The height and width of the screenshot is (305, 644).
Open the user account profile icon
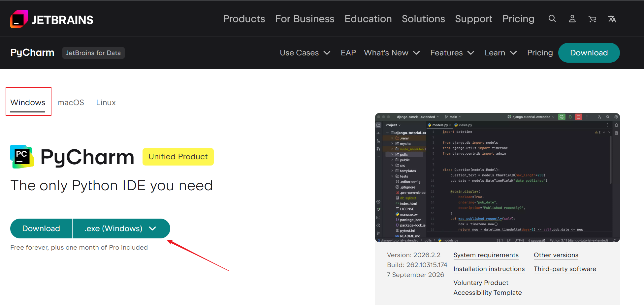(572, 19)
